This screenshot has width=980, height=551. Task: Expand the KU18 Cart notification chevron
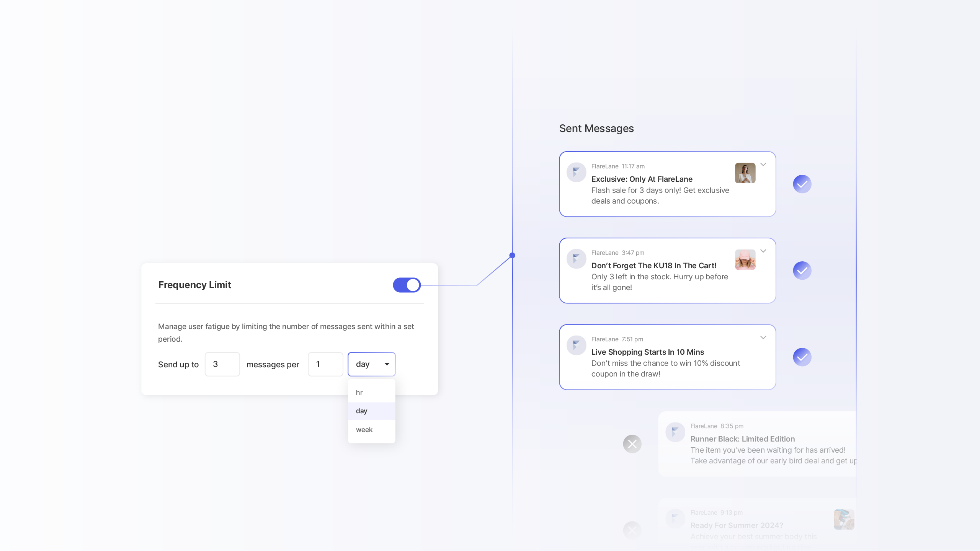tap(763, 251)
